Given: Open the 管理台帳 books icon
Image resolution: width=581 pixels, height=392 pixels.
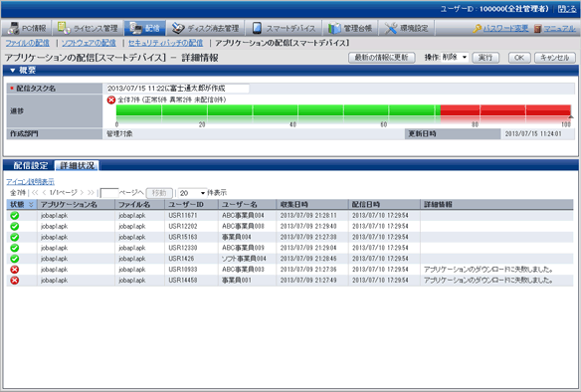Looking at the screenshot, I should click(x=334, y=28).
